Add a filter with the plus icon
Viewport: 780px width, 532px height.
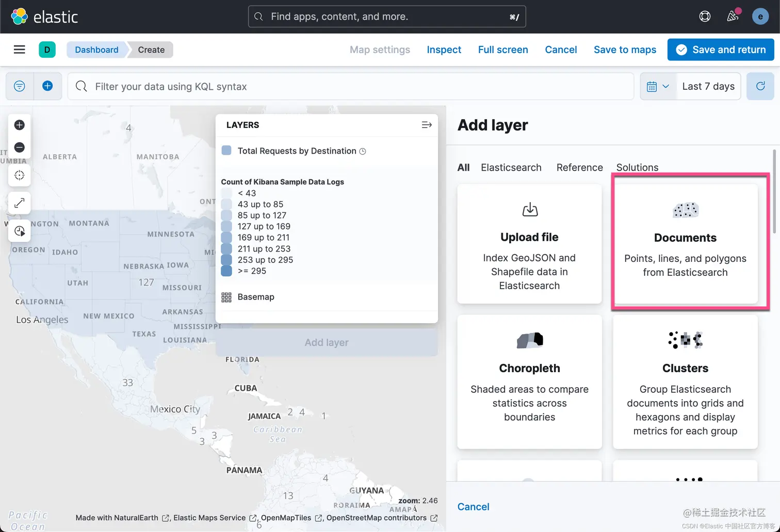(x=47, y=86)
